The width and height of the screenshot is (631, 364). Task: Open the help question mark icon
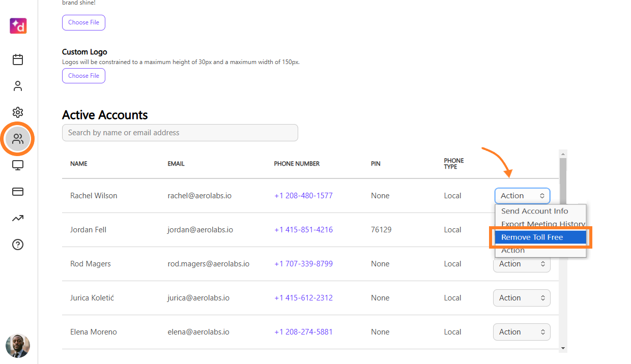[18, 245]
